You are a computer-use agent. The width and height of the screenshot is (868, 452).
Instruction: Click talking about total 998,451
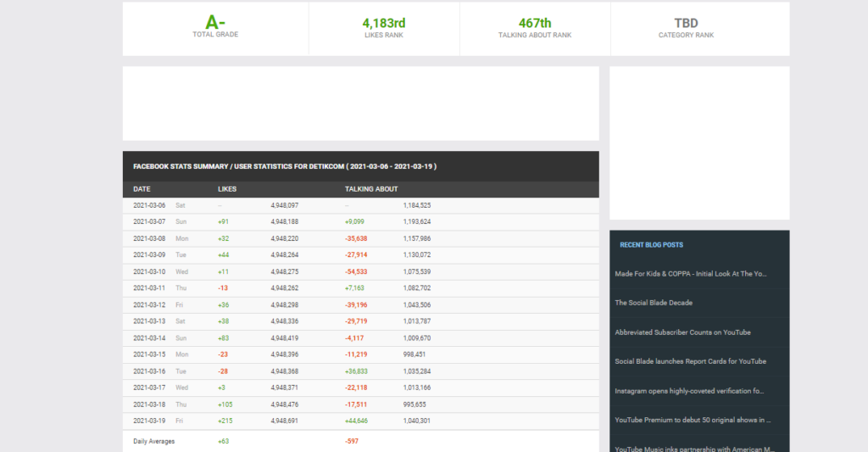[x=414, y=354]
